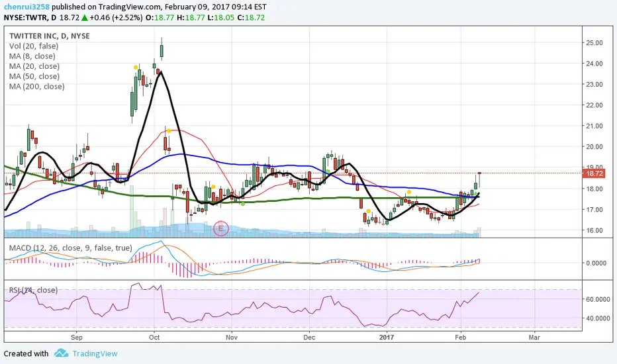Screen dimensions: 617x364
Task: Click the chenrui3258 author link
Action: coord(26,7)
